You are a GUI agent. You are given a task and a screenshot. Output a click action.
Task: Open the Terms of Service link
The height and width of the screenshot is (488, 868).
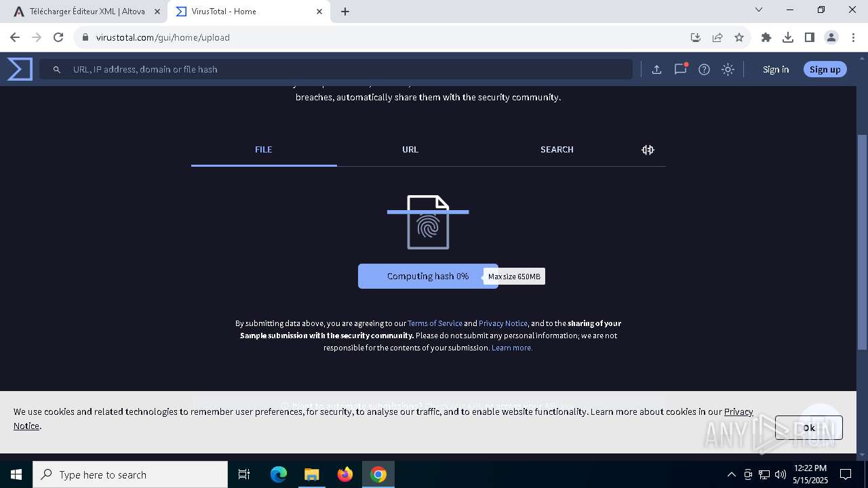(x=435, y=323)
